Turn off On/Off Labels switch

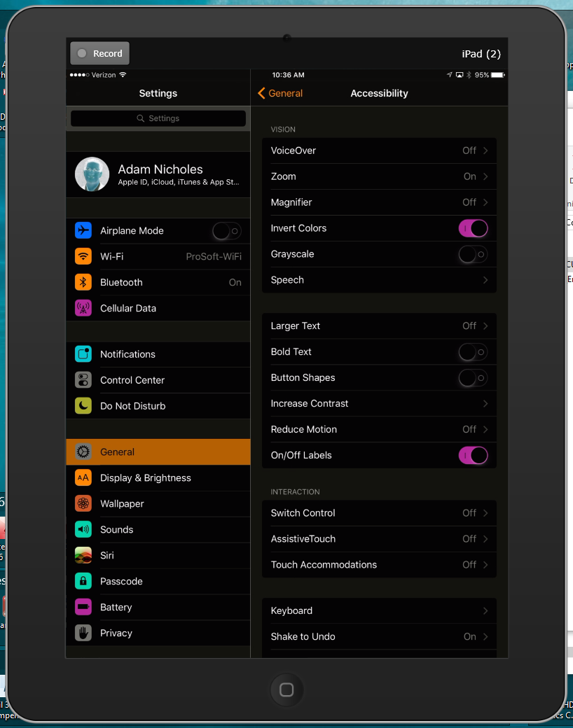(473, 455)
